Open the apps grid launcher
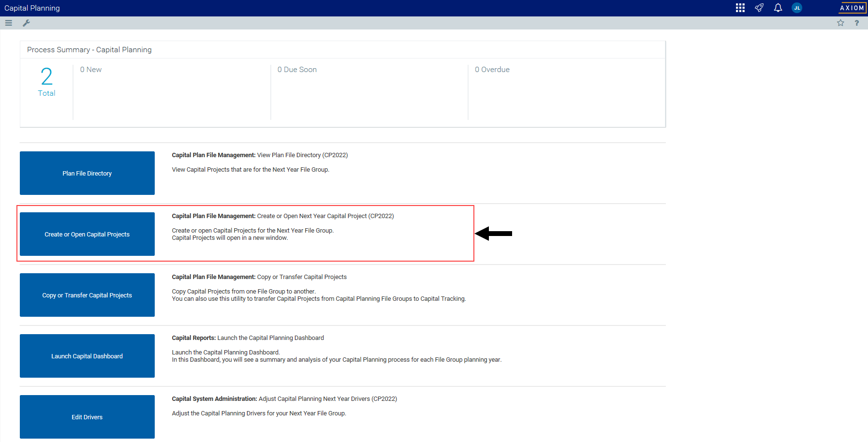Viewport: 868px width, 442px height. point(740,8)
